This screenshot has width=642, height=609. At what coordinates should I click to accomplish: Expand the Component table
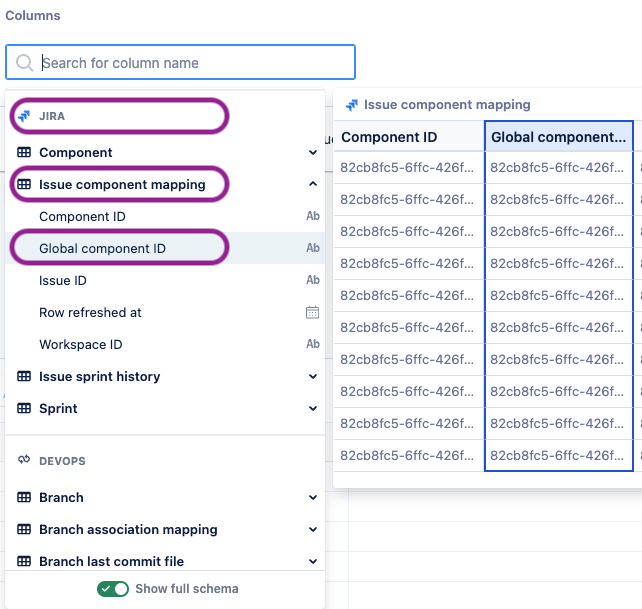point(313,152)
